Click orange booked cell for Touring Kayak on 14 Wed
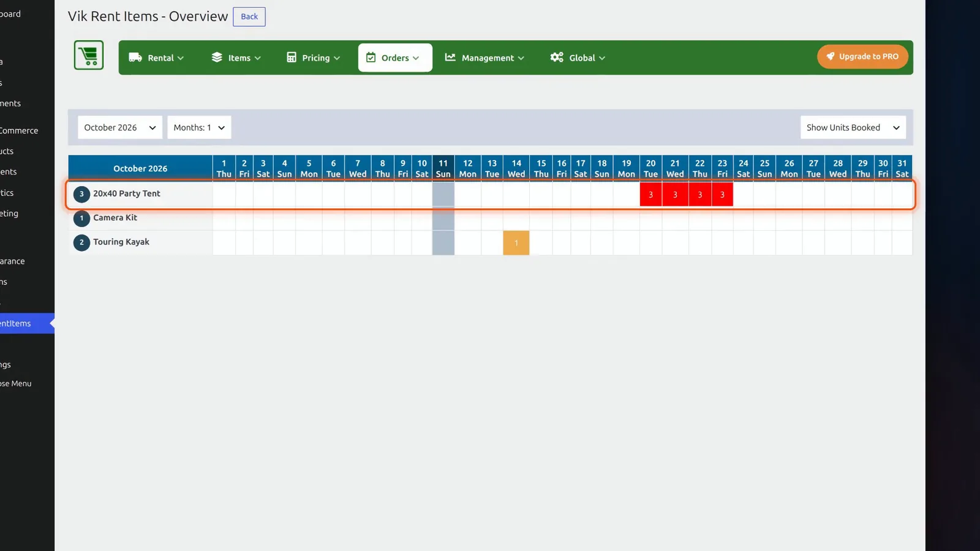Image resolution: width=980 pixels, height=551 pixels. [x=516, y=243]
